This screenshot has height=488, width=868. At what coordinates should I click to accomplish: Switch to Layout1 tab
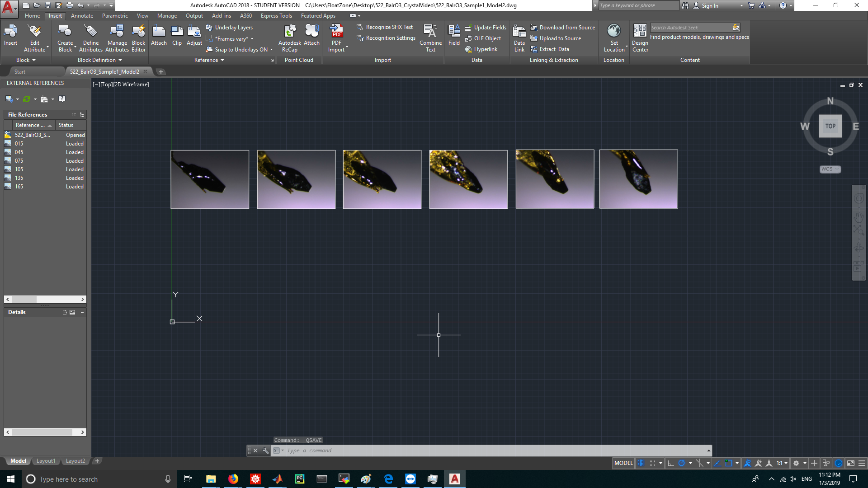coord(46,461)
